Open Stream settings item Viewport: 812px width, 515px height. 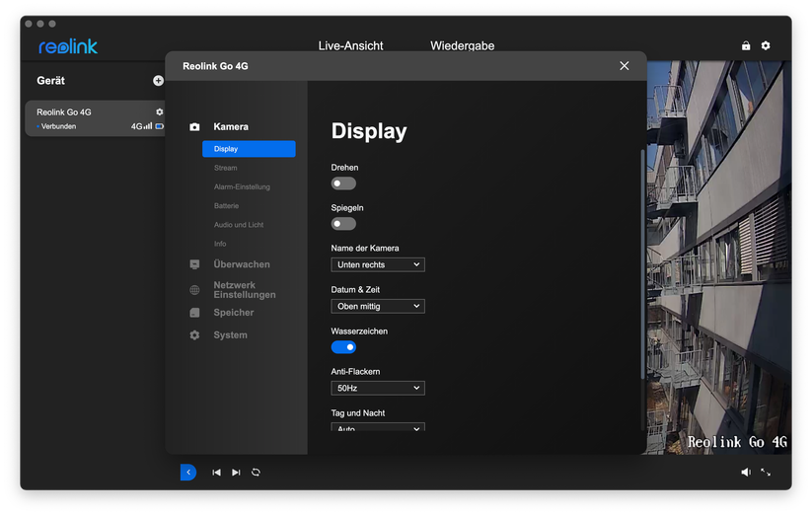click(x=226, y=168)
